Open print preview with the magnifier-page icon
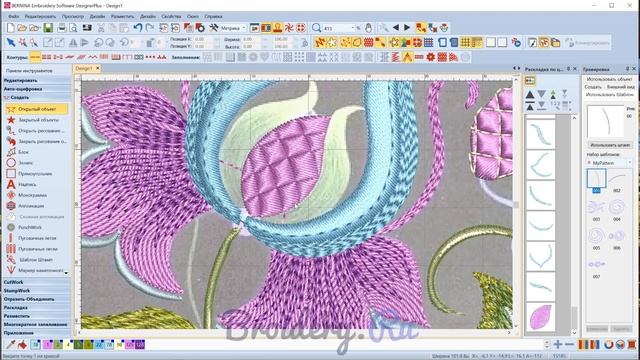This screenshot has height=360, width=640. [x=73, y=28]
